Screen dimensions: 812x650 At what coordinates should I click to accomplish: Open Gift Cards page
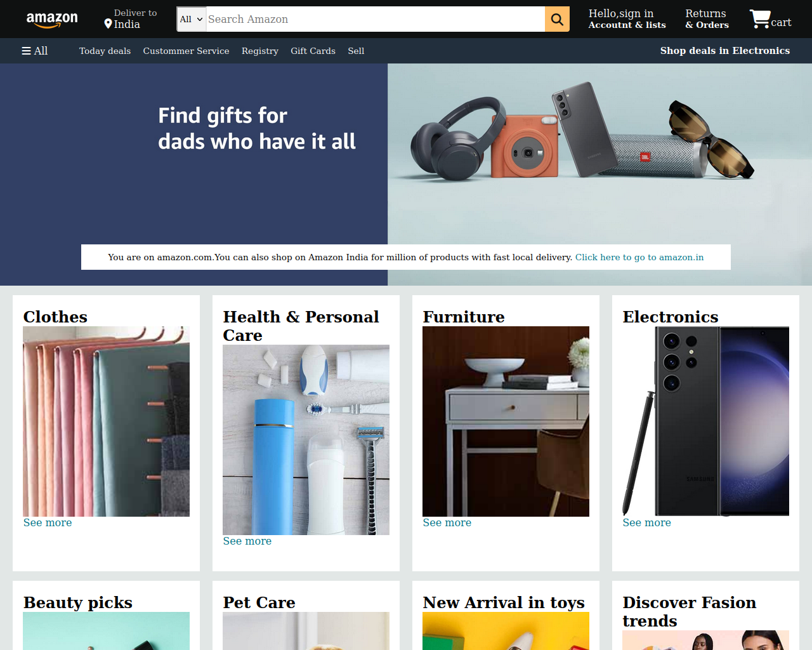coord(313,51)
